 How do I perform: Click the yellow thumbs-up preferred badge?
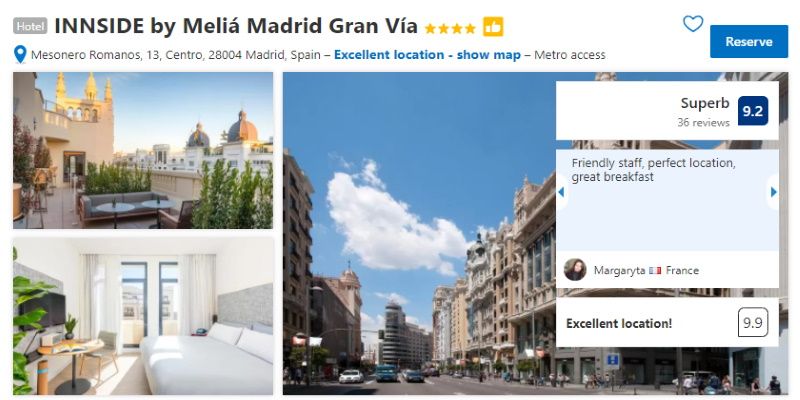point(493,27)
